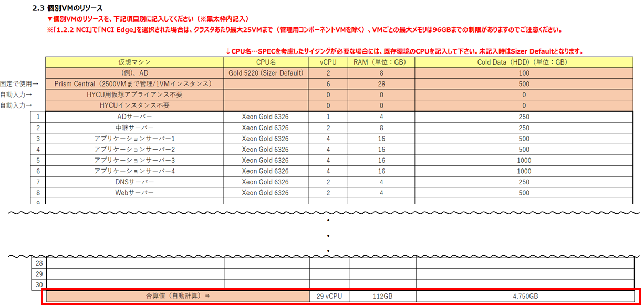Click the Prism Central fixed row name cell
Screen dimensions: 644x306
click(134, 84)
